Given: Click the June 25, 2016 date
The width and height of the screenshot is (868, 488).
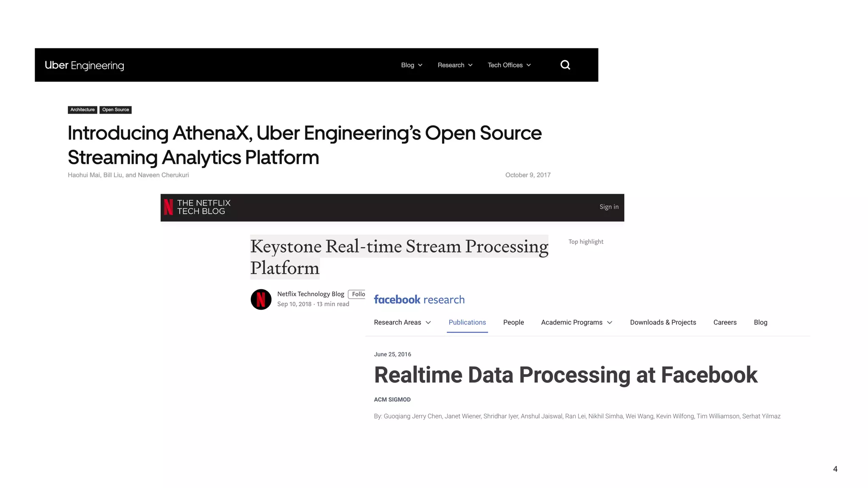Looking at the screenshot, I should [392, 354].
